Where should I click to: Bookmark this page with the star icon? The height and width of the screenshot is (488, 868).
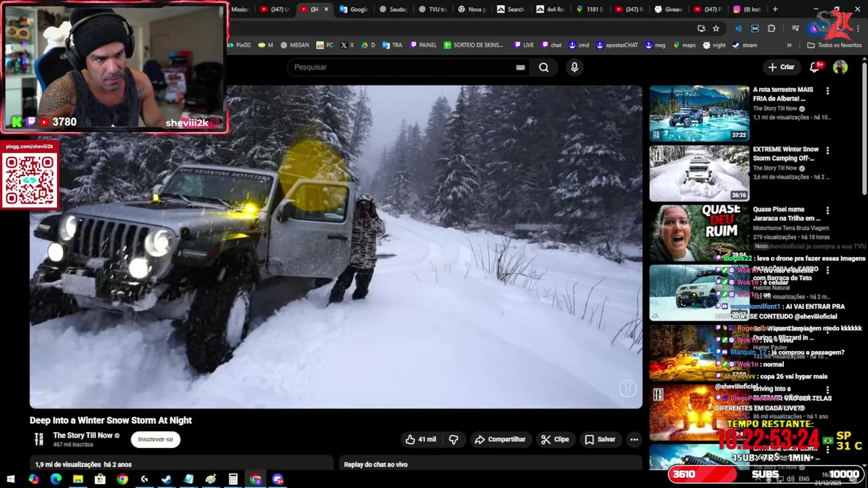[716, 28]
